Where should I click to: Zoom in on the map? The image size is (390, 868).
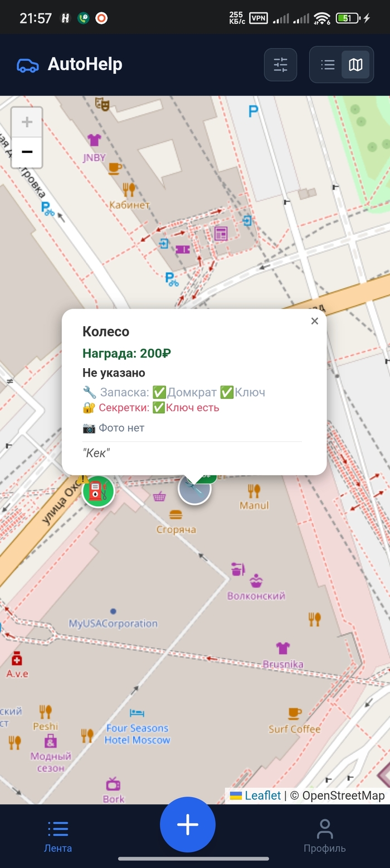pos(27,122)
